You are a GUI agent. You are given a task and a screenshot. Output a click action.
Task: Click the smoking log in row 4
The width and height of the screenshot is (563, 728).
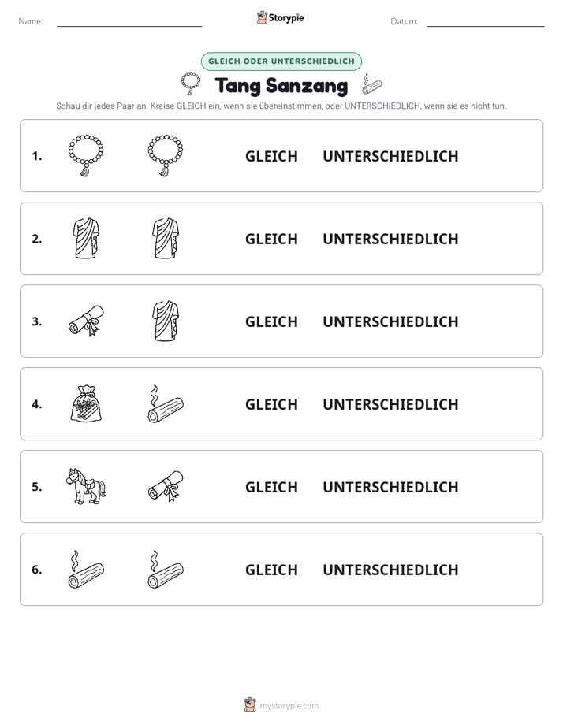pos(166,403)
